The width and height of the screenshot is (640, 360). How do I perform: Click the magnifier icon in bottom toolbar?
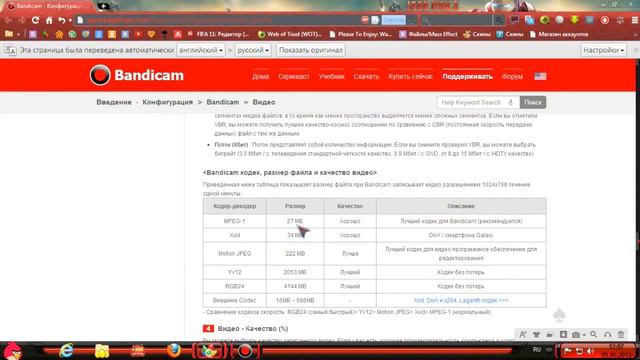593,334
